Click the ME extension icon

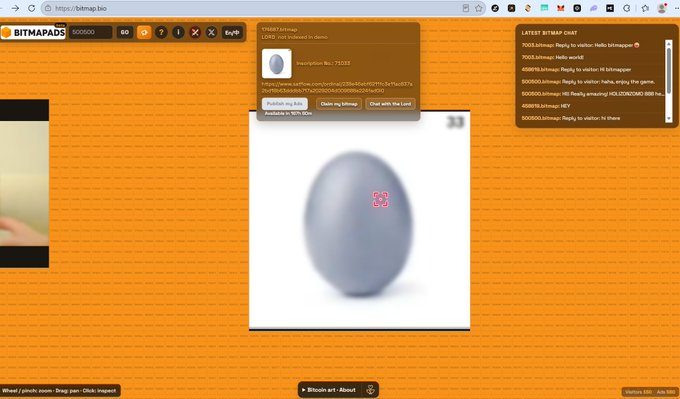point(610,8)
